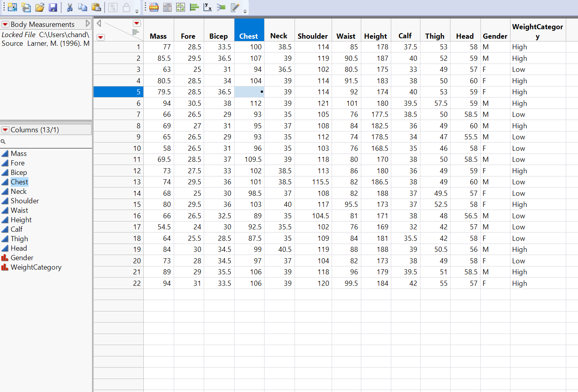This screenshot has width=578, height=392.
Task: Click the Chest column header
Action: [249, 30]
